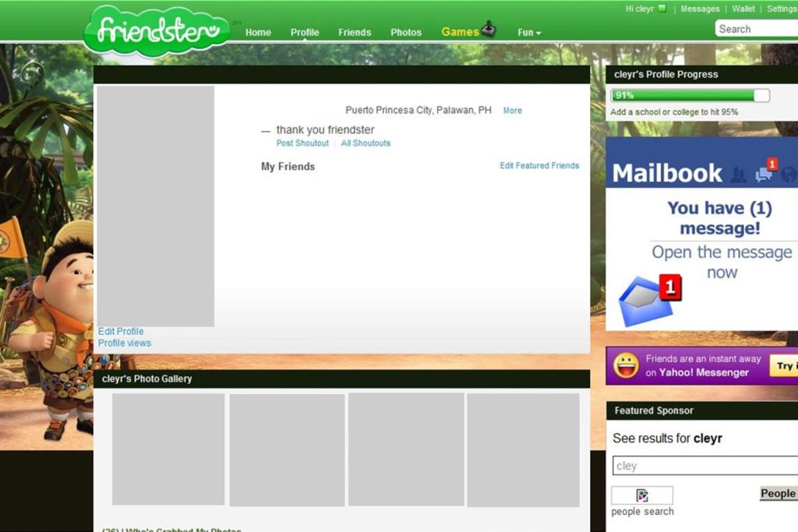The image size is (798, 532).
Task: Click the 91% profile progress bar
Action: [690, 95]
